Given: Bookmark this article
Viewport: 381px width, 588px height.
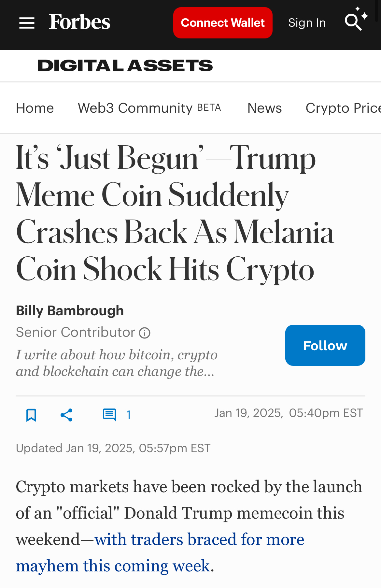Looking at the screenshot, I should tap(31, 415).
